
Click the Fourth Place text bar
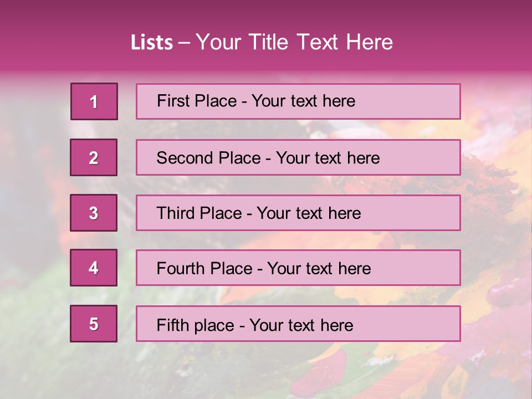(298, 268)
